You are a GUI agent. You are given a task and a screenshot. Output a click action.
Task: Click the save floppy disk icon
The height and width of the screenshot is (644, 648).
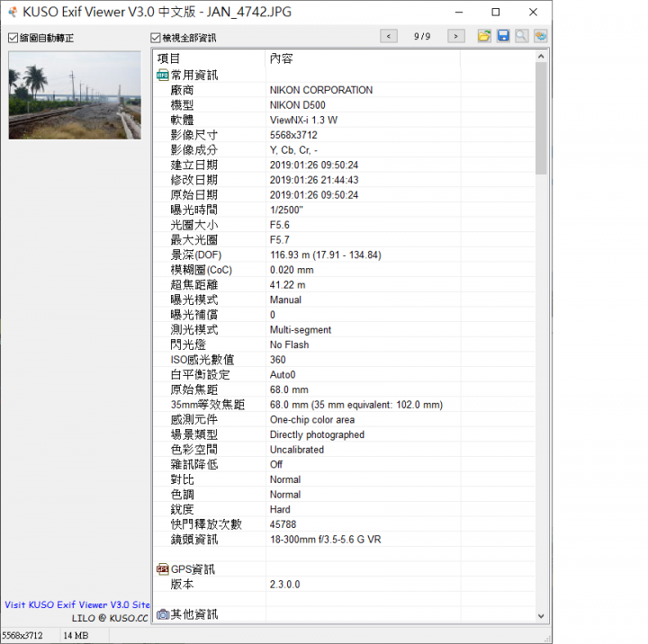point(503,36)
